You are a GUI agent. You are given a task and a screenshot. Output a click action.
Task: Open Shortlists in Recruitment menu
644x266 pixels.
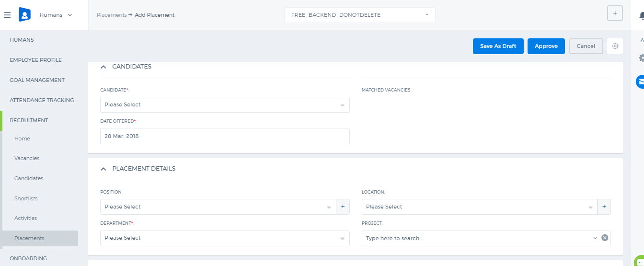[26, 198]
